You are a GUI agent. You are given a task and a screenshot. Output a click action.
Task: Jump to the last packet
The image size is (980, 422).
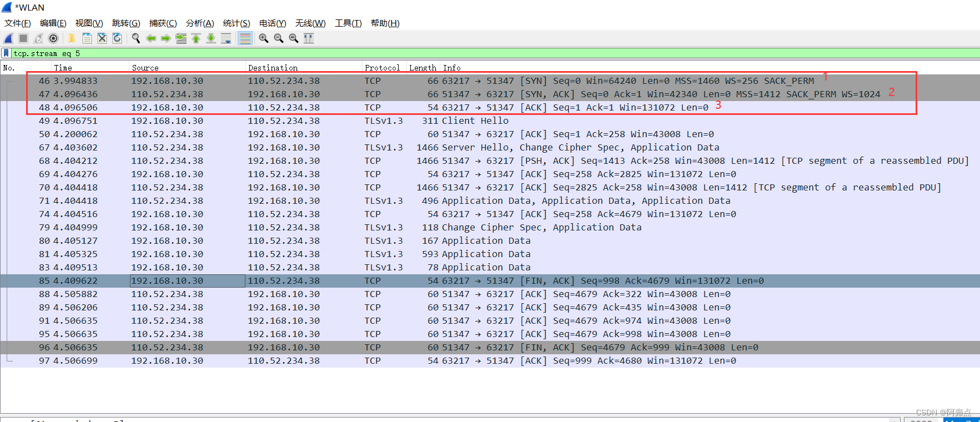point(211,38)
